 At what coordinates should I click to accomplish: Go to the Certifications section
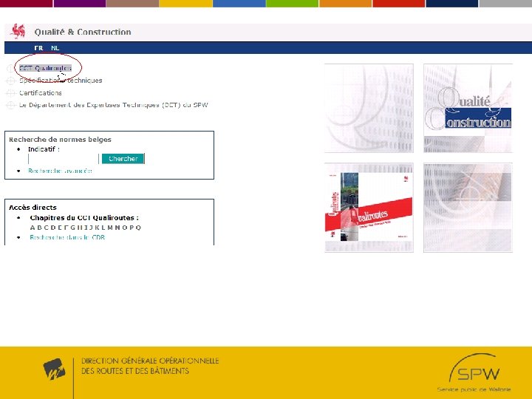coord(41,93)
